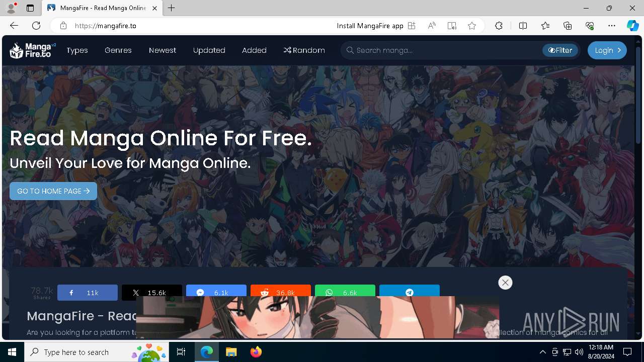Screen dimensions: 644x362
Task: View site information padlock icon
Action: coord(63,26)
